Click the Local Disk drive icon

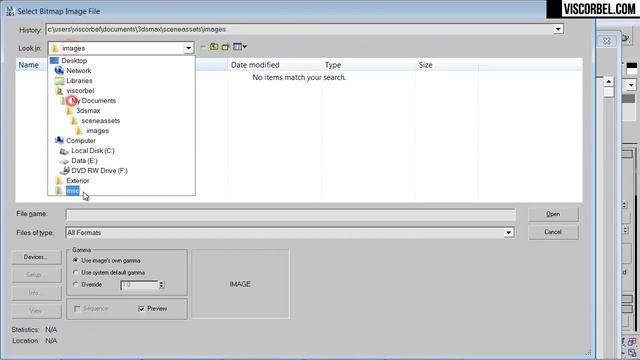coord(64,151)
